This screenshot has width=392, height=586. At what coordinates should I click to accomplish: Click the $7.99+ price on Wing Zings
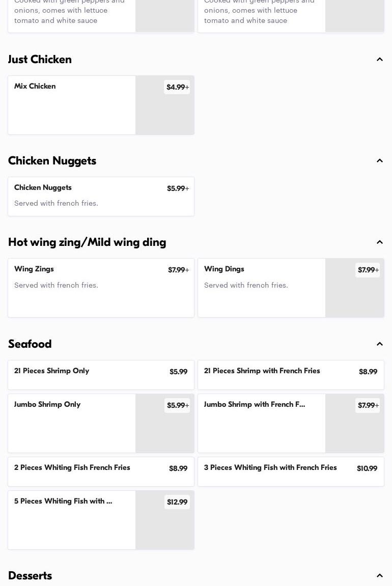(178, 270)
